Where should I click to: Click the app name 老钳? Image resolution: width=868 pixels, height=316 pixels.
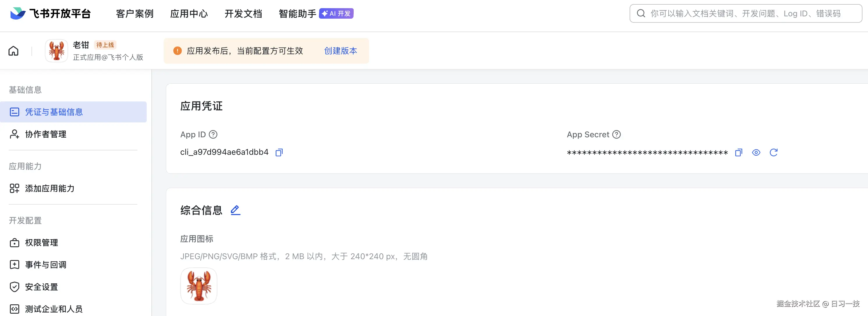pyautogui.click(x=81, y=45)
